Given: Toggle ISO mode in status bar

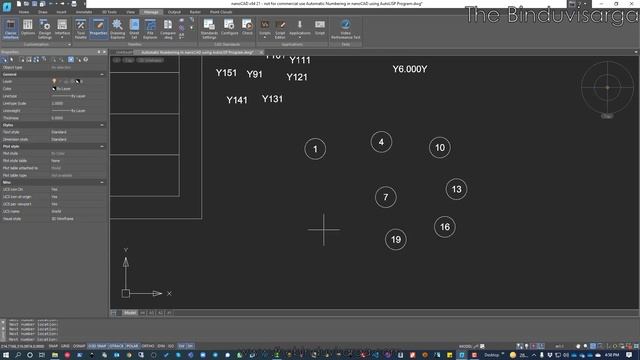Looking at the screenshot, I should (171, 346).
